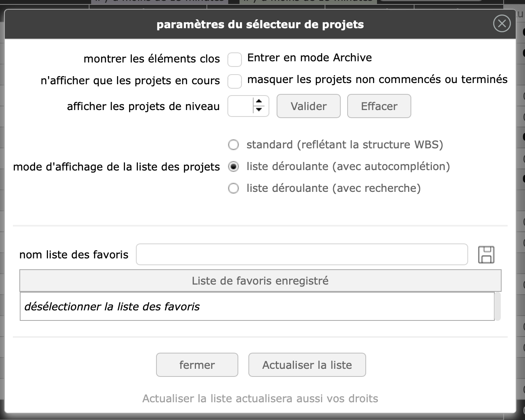Enable the 'montrer les éléments clos' checkbox
Screen dimensions: 525x420
[235, 59]
